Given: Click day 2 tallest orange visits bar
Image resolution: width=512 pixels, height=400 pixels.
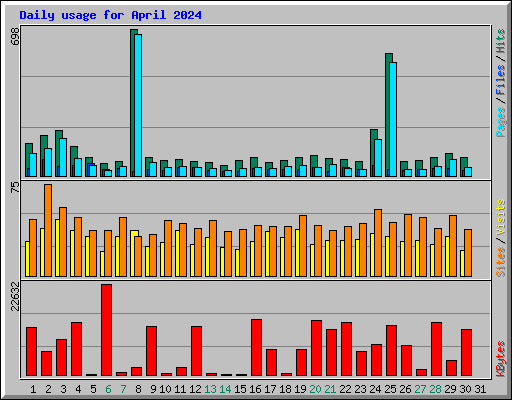Looking at the screenshot, I should click(x=48, y=230).
